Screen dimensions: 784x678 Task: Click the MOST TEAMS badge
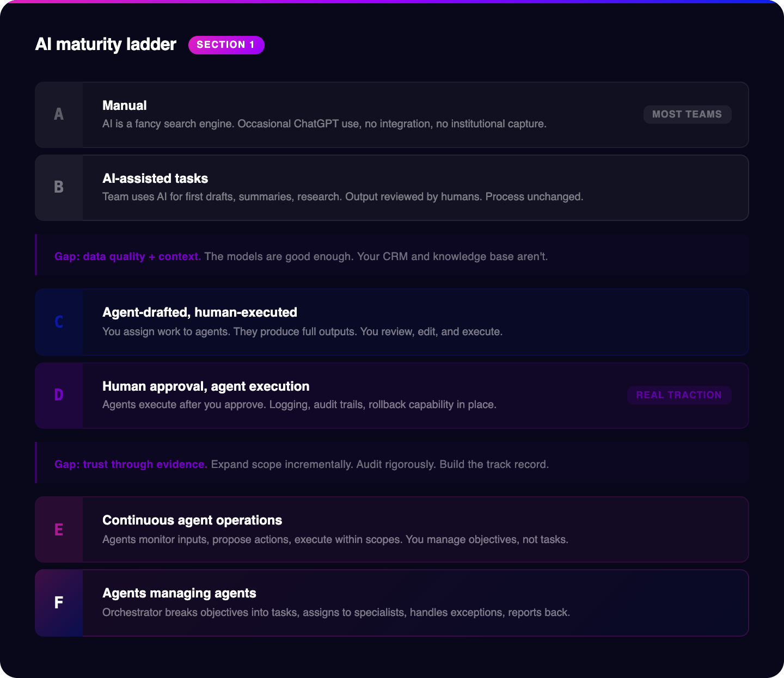click(x=687, y=114)
